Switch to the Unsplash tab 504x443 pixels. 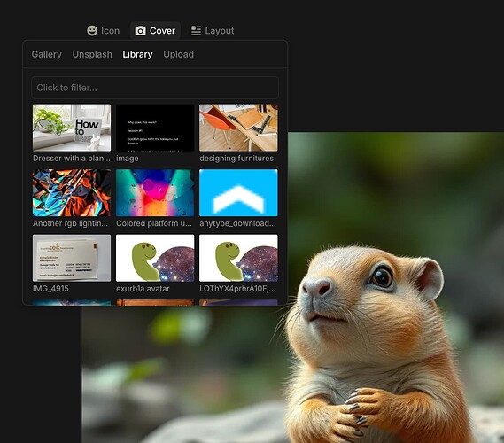point(92,54)
